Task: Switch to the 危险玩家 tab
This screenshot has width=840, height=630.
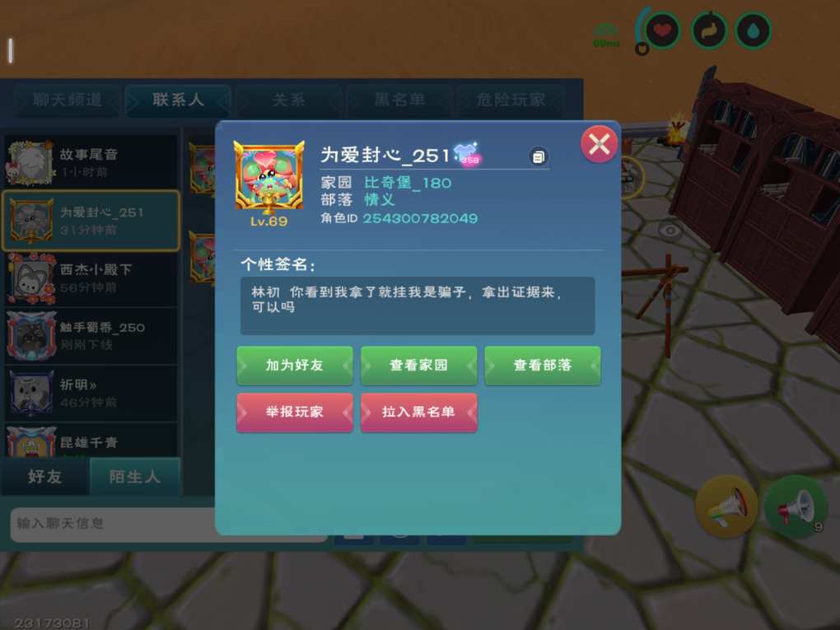Action: 511,100
